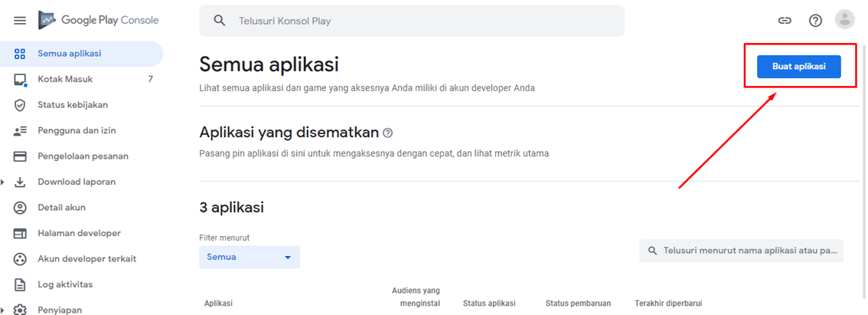Click the Download laporan download icon
Viewport: 868px width, 315px height.
coord(20,182)
